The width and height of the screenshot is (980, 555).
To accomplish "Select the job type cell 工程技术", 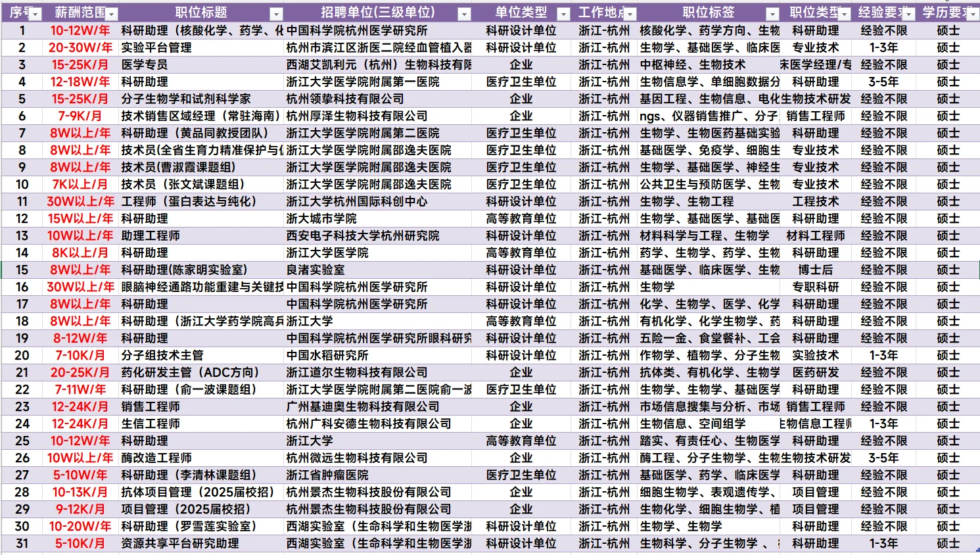I will tap(816, 201).
